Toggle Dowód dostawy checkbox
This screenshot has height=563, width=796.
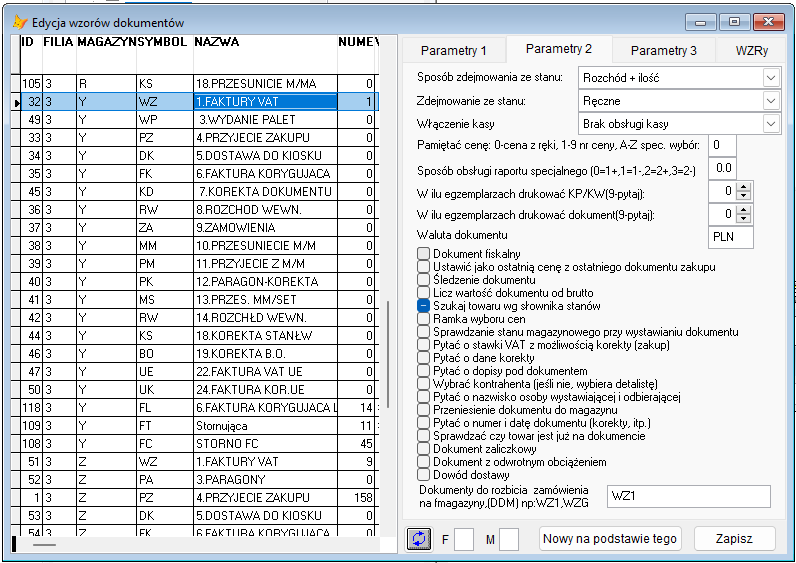(x=423, y=475)
